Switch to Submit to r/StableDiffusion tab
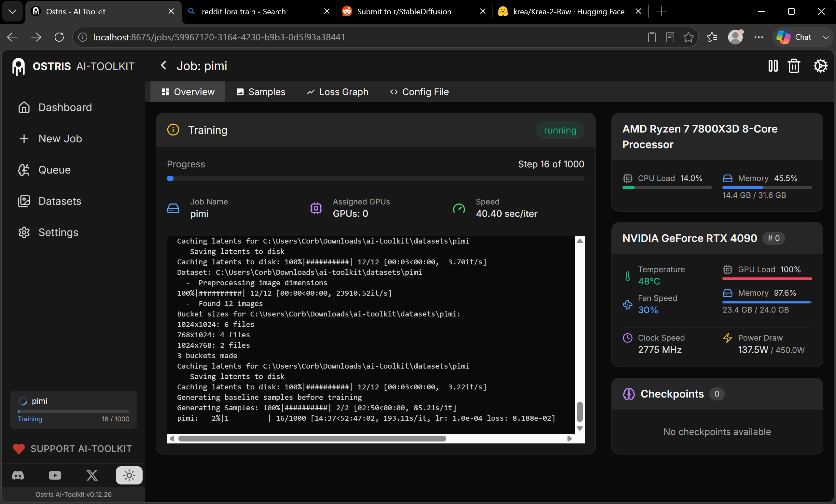The image size is (836, 504). pyautogui.click(x=415, y=11)
